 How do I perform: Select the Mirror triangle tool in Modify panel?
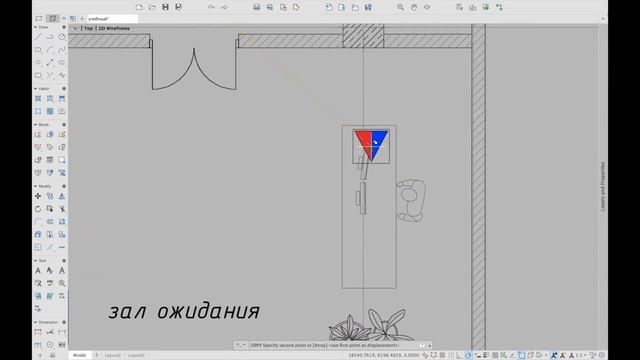point(62,196)
